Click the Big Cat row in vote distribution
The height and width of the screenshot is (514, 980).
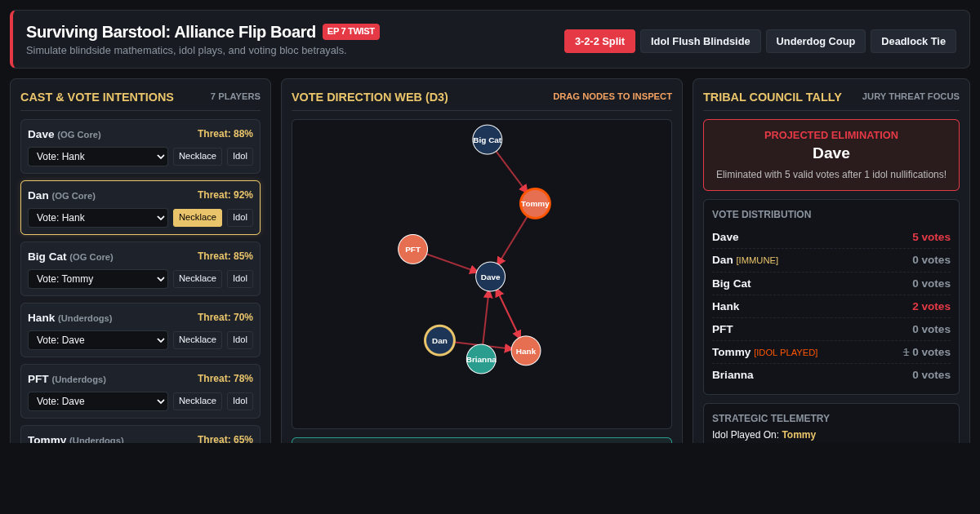tap(831, 284)
